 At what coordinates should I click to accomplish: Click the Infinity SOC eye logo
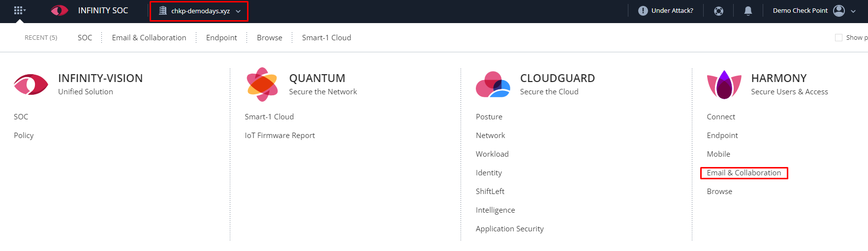pos(60,10)
